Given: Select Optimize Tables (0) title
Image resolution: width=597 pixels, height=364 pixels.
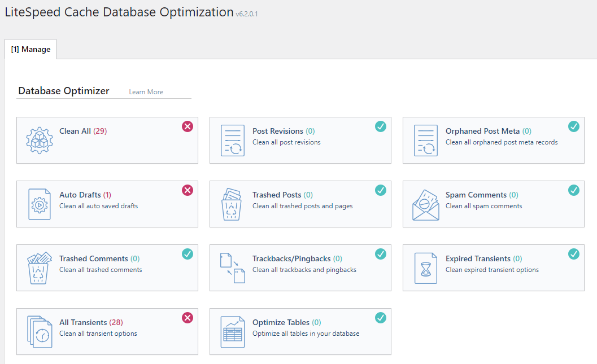Looking at the screenshot, I should click(x=287, y=323).
